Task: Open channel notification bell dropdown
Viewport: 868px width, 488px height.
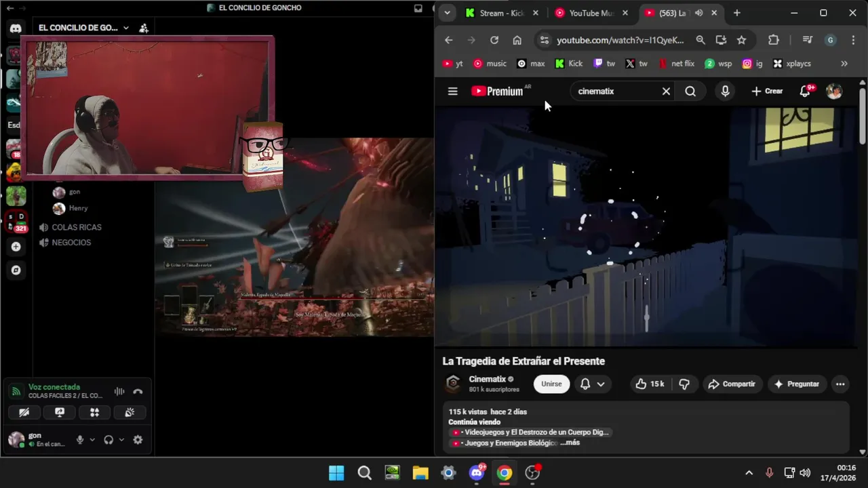Action: tap(592, 384)
